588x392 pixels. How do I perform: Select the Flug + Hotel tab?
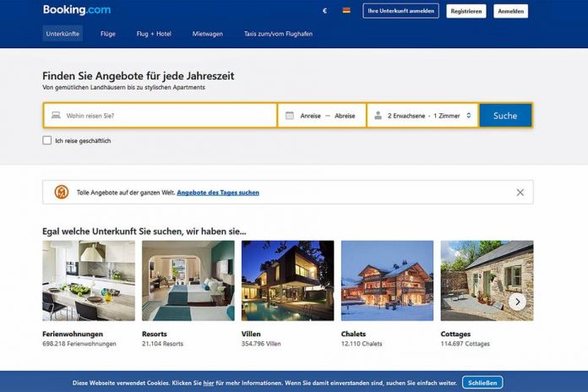(x=154, y=34)
